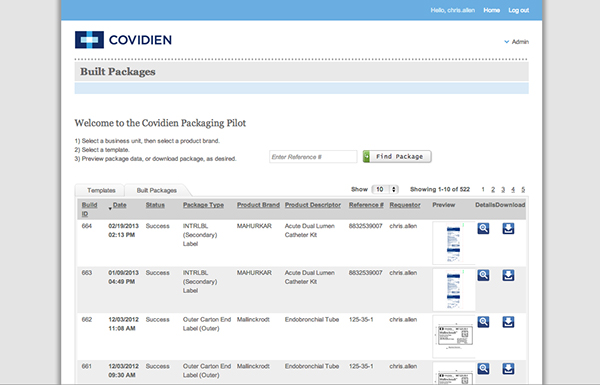Click "Hello, chris.allen" greeting
Image resolution: width=600 pixels, height=385 pixels.
pyautogui.click(x=453, y=10)
